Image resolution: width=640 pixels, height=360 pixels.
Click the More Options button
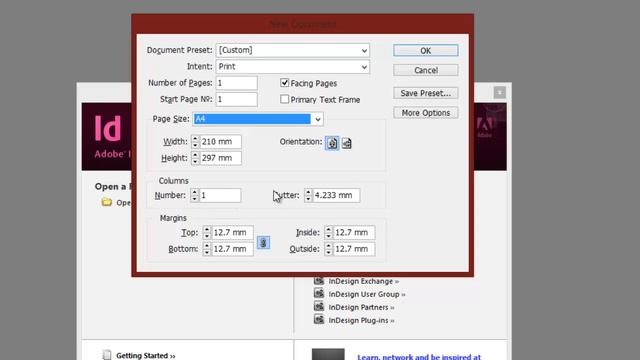[x=426, y=113]
